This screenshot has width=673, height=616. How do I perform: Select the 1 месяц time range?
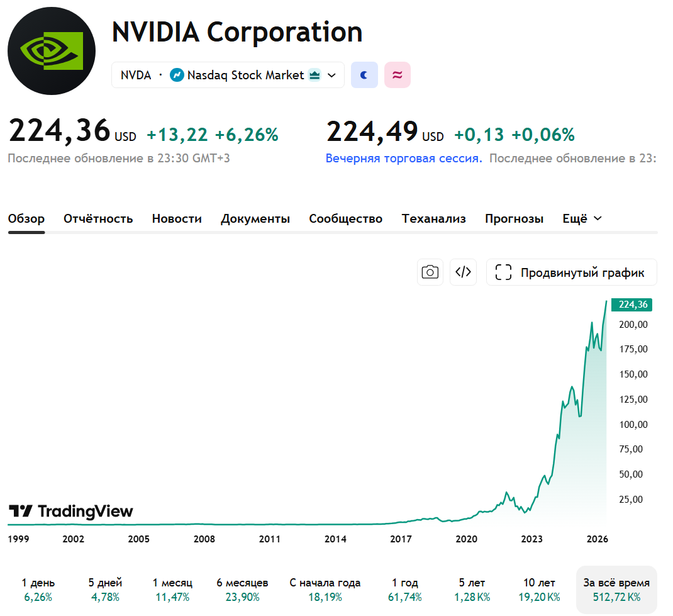[172, 590]
